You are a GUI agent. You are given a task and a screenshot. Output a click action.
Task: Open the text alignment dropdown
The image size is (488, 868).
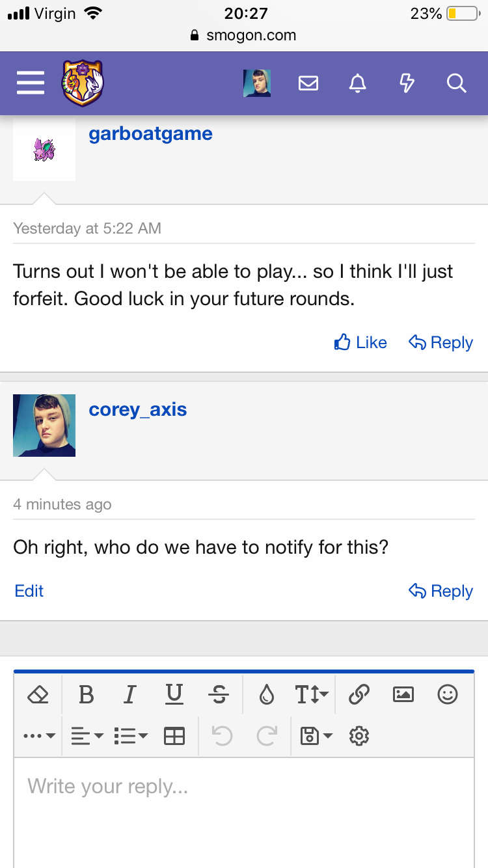click(87, 736)
